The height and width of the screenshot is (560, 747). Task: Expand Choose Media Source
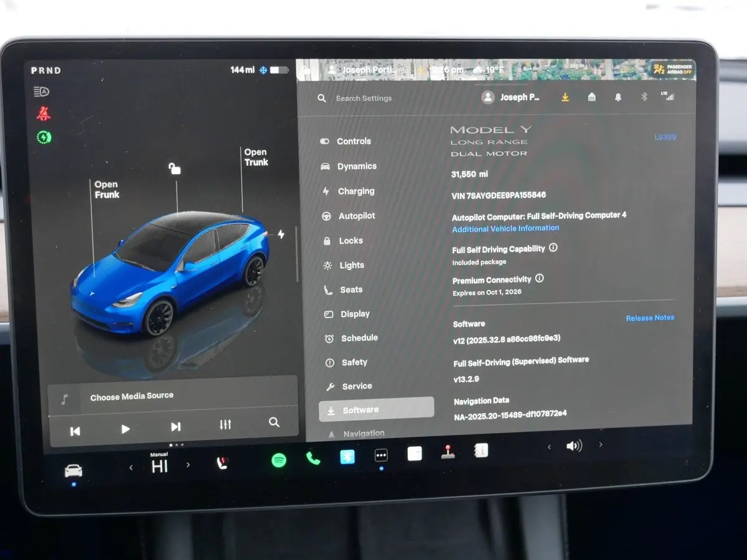click(132, 396)
